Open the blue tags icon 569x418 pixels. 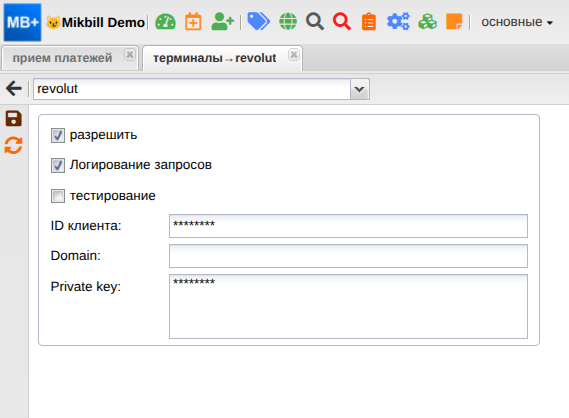click(258, 21)
